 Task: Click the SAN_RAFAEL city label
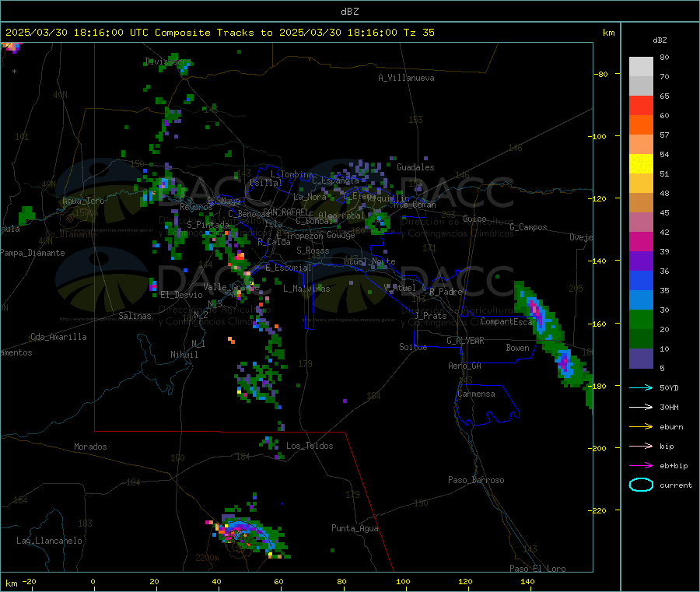[285, 212]
